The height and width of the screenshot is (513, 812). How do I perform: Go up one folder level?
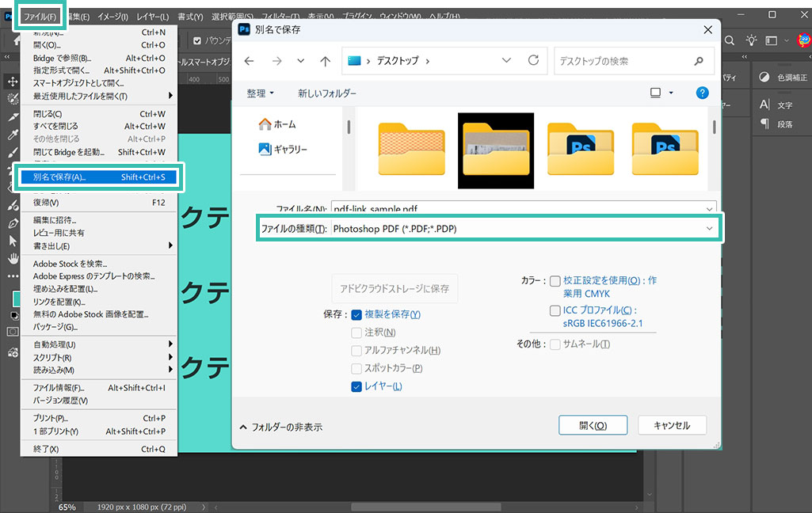tap(326, 61)
